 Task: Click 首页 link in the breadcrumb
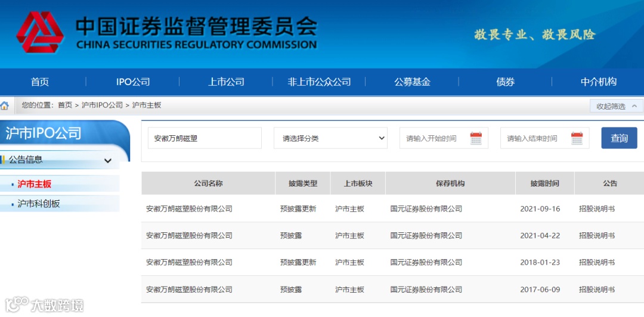[65, 105]
